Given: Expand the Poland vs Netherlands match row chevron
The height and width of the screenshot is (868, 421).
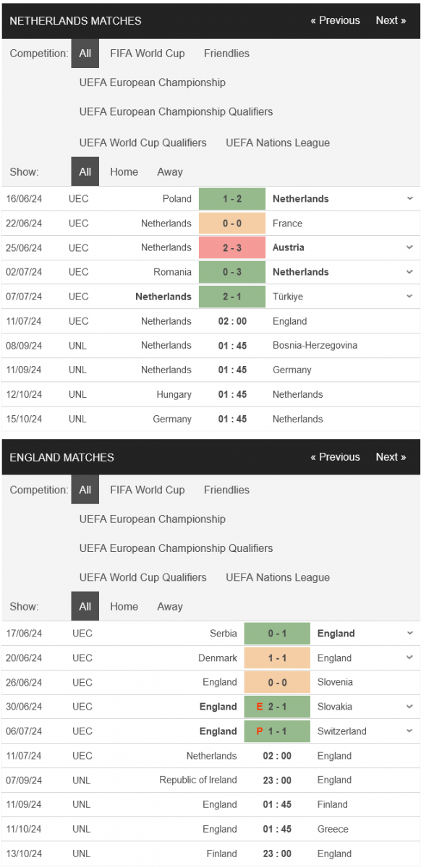Looking at the screenshot, I should point(409,198).
